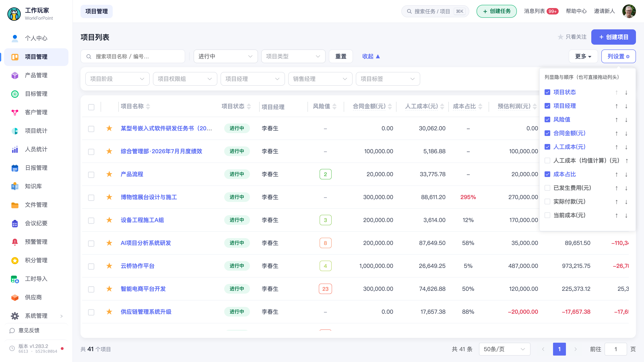Open 个人中心 from the sidebar
The image size is (644, 362).
tap(36, 38)
